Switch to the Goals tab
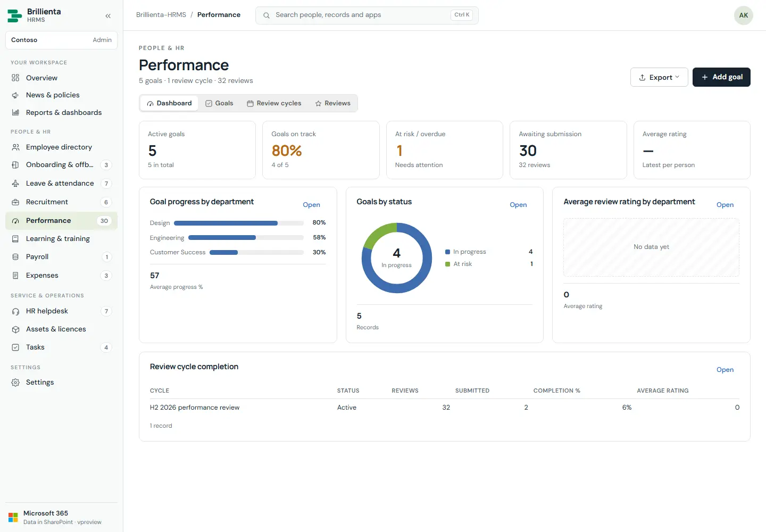766x532 pixels. 219,103
